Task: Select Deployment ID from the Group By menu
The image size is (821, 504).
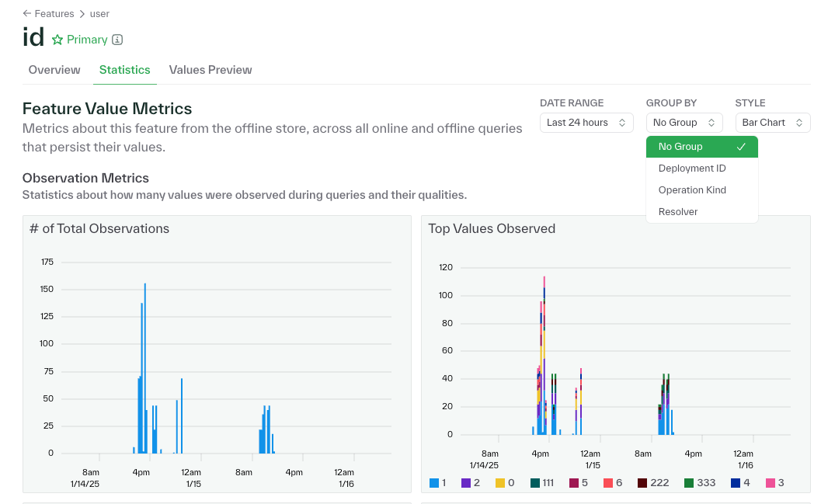Action: pyautogui.click(x=691, y=168)
